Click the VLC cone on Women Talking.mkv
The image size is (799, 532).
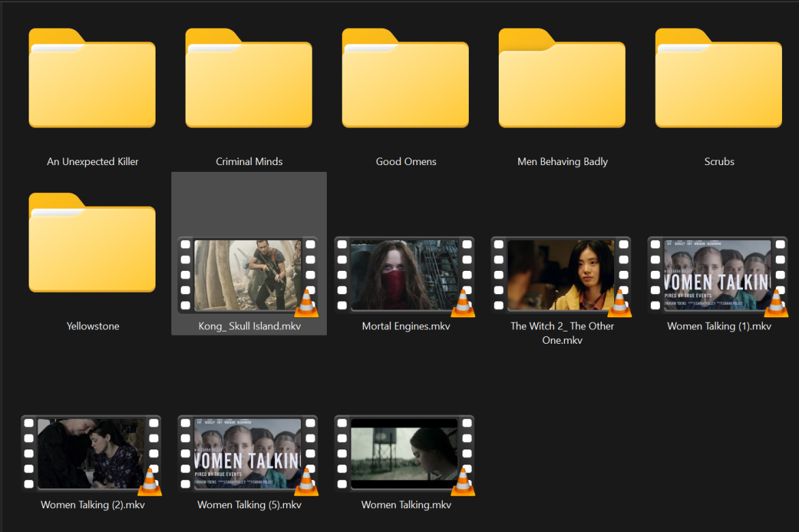(463, 481)
